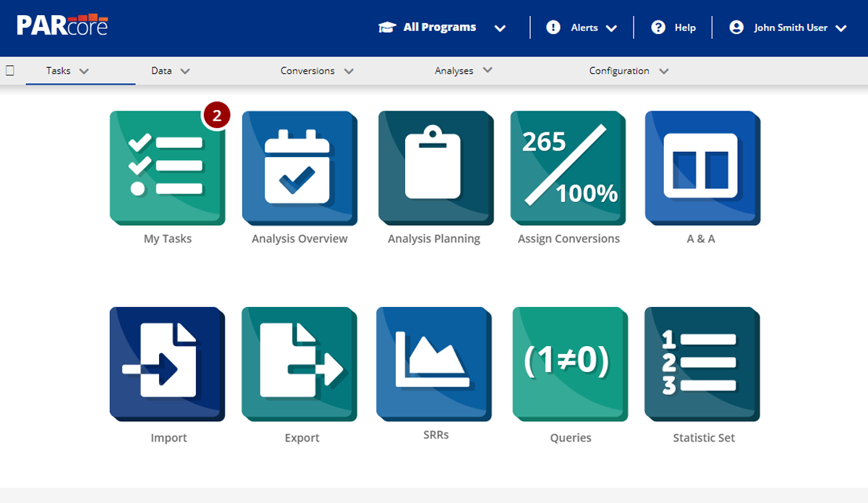Image resolution: width=868 pixels, height=503 pixels.
Task: Open the Assign Conversions tile
Action: 569,168
